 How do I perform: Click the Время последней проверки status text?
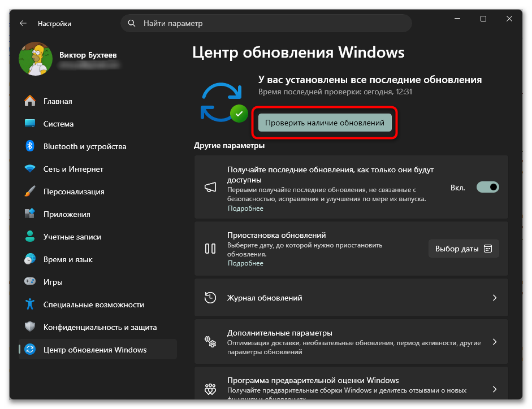(335, 92)
